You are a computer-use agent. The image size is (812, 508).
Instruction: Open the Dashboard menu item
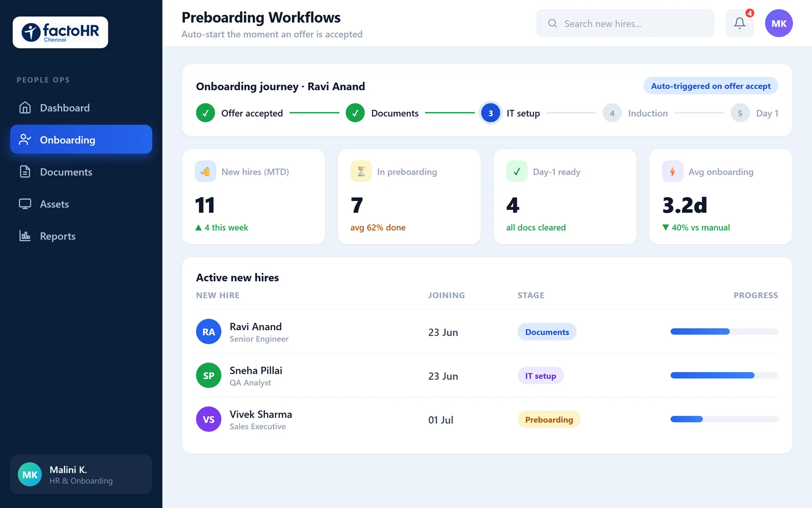pos(81,108)
